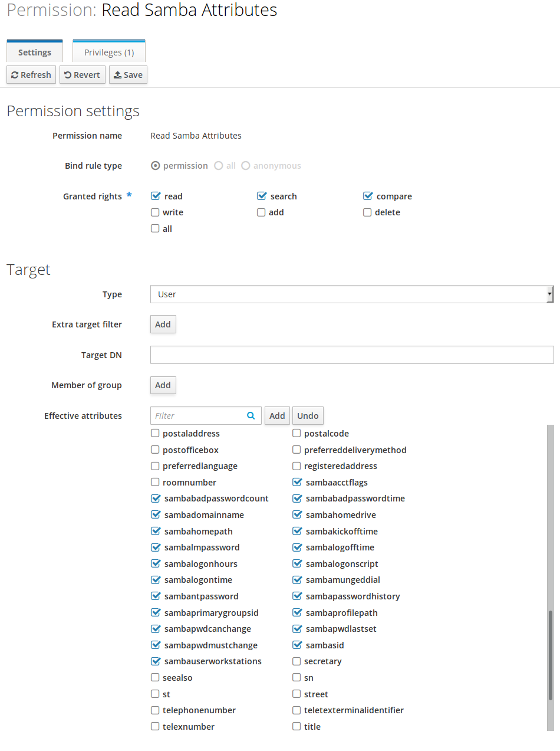Switch to the Privileges tab
560x751 pixels.
(x=108, y=52)
